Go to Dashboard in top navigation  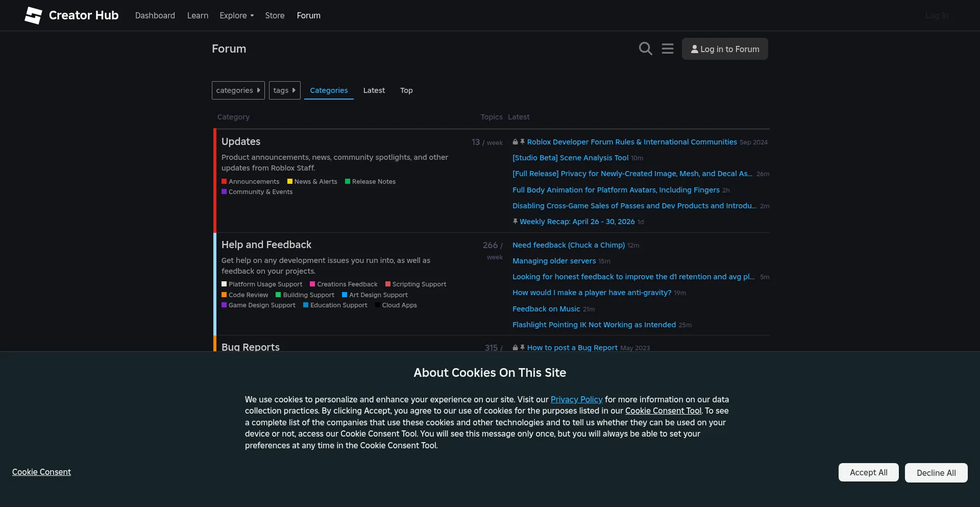155,15
